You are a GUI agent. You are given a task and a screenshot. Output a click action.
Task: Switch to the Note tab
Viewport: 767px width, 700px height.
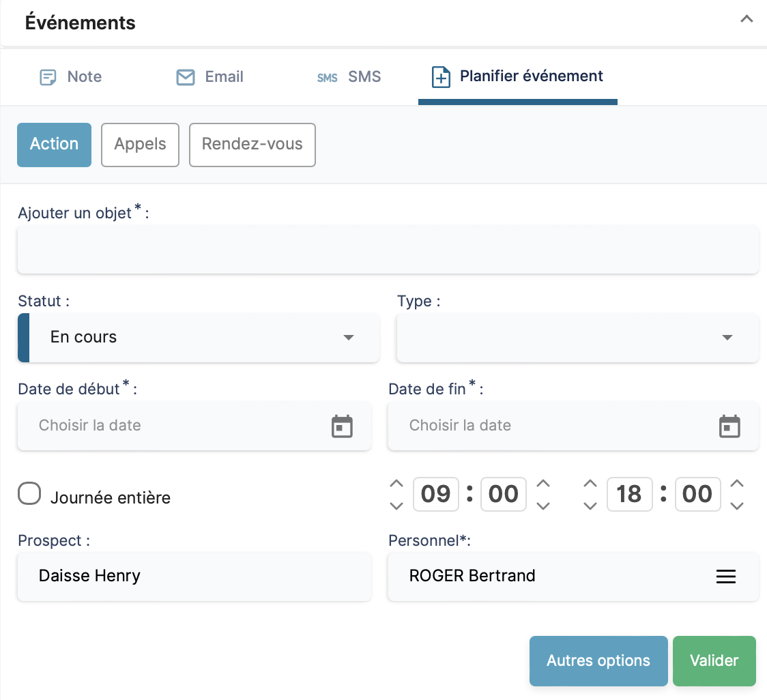click(71, 76)
